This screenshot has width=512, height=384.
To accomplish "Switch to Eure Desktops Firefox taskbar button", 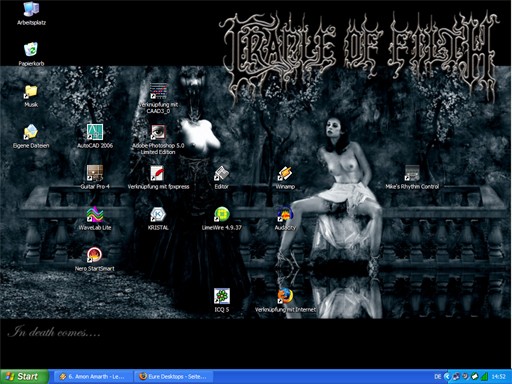I will 173,377.
